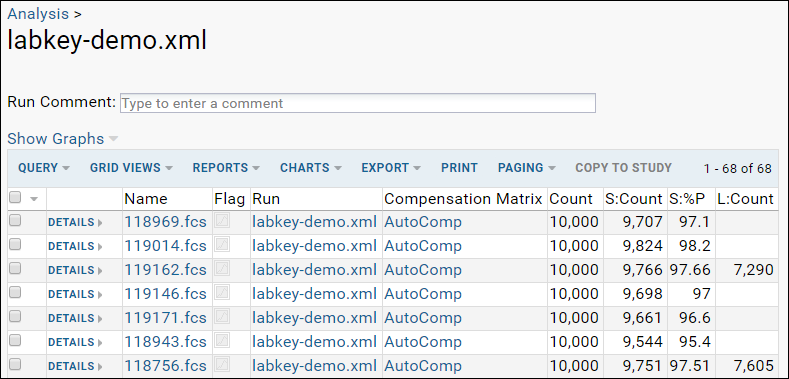Select checkbox for 119014.fcs row
Viewport: 789px width, 379px height.
(x=15, y=245)
